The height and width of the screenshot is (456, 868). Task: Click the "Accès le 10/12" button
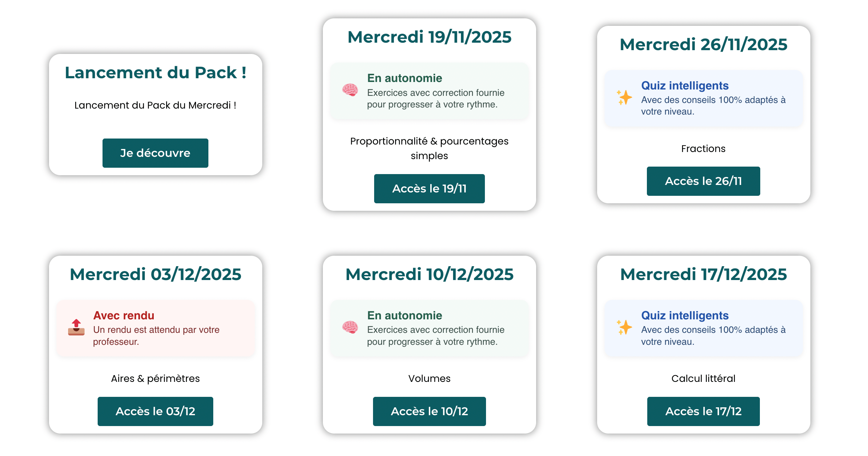coord(429,411)
